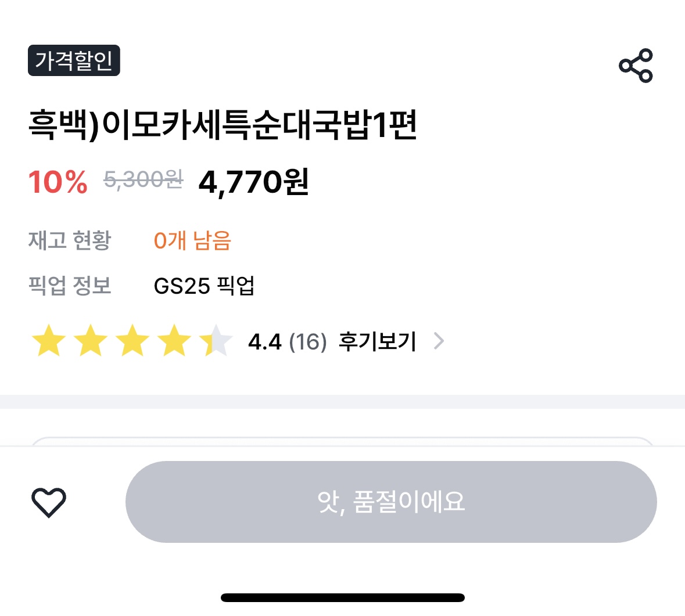Click the third yellow rating star
Image resolution: width=685 pixels, height=616 pixels.
132,341
